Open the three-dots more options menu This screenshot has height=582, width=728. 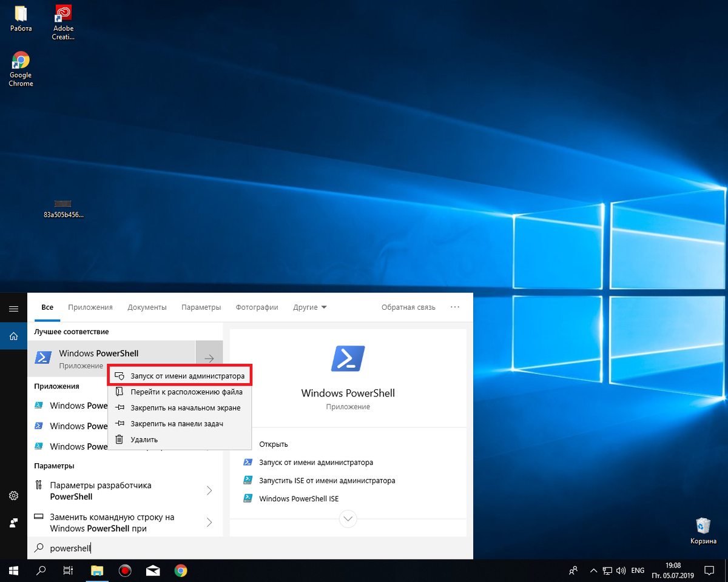[x=455, y=307]
